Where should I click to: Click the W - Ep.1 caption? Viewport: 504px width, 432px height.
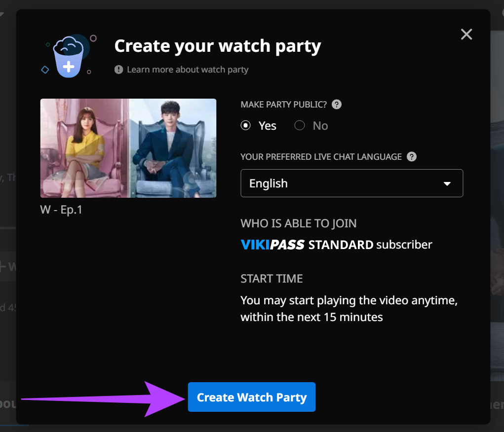61,210
